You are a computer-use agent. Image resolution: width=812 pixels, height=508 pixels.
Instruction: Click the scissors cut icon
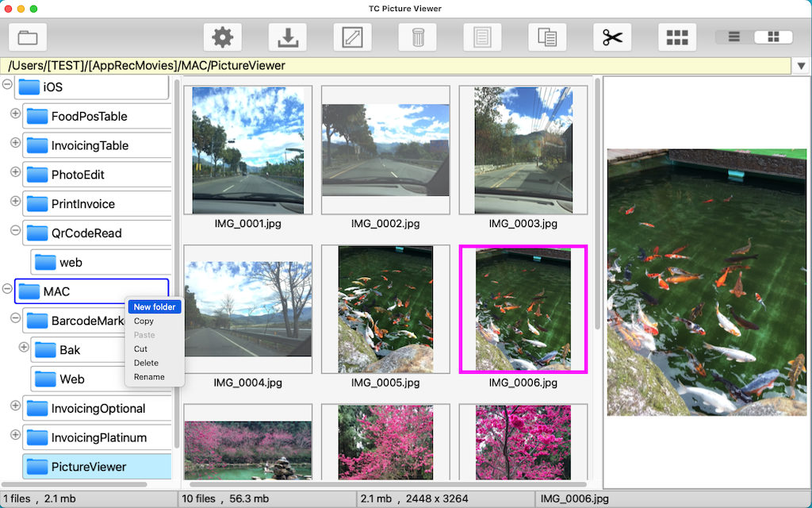[x=612, y=37]
